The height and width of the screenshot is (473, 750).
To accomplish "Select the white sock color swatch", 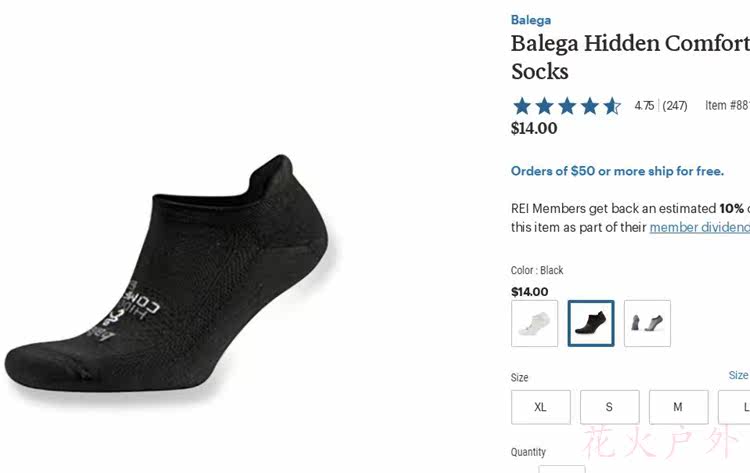I will 535,323.
